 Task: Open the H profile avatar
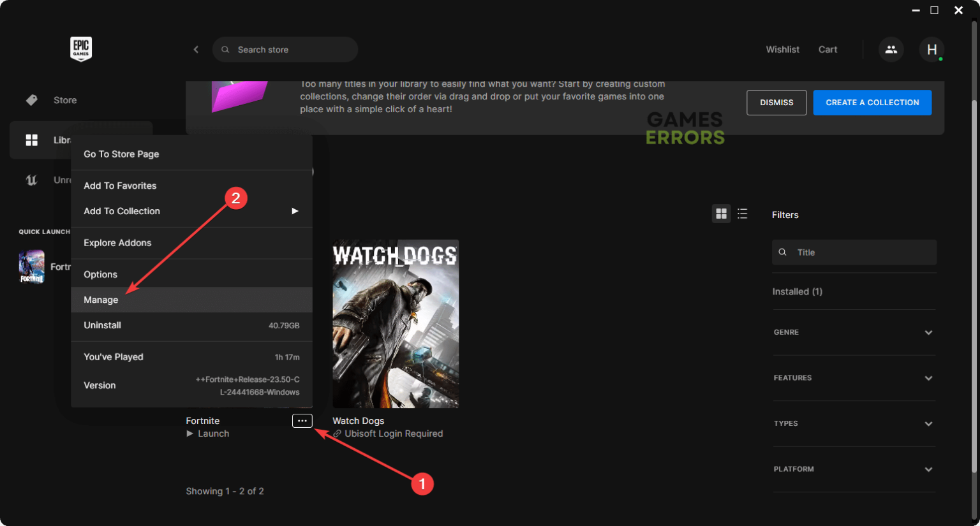click(x=932, y=49)
